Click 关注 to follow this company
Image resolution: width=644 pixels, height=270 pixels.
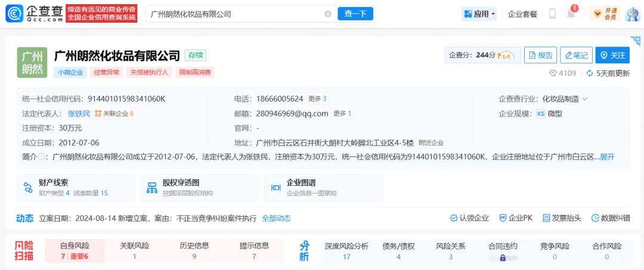612,55
